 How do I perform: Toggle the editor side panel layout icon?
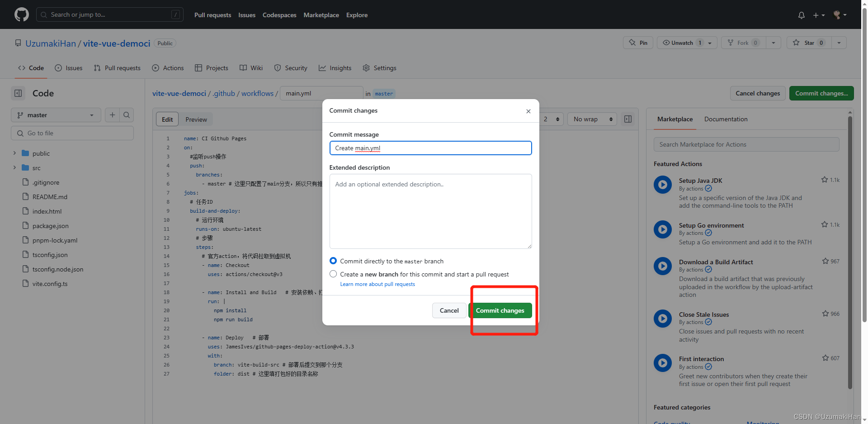pyautogui.click(x=627, y=119)
